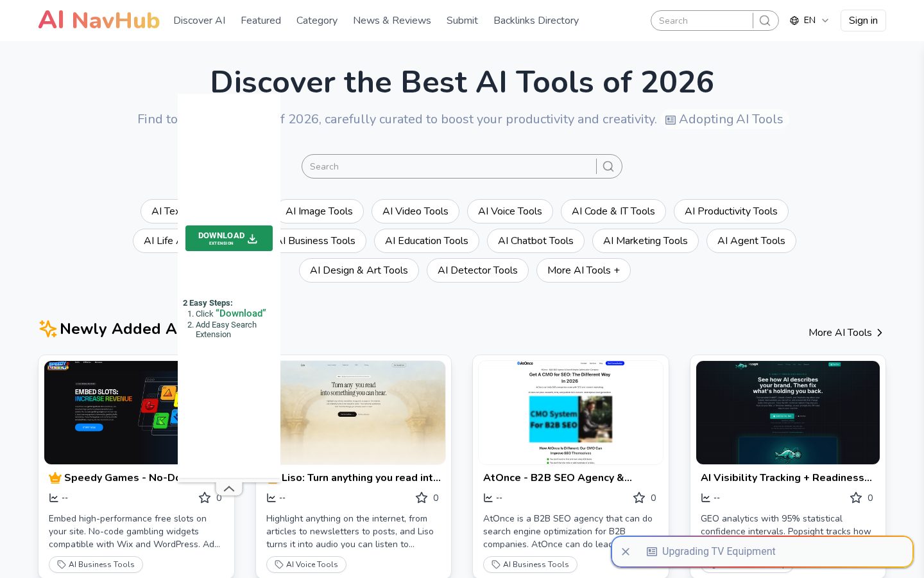This screenshot has height=578, width=924.
Task: Select AI Code & IT Tools category
Action: tap(613, 211)
